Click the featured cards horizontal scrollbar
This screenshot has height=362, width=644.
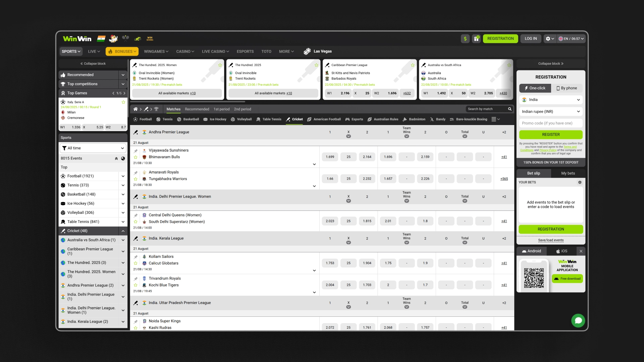(x=188, y=102)
